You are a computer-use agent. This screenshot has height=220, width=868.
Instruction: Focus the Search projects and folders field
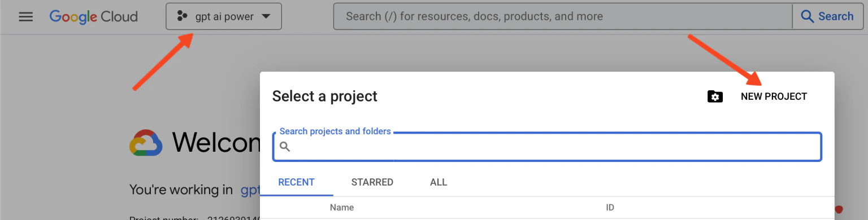pos(547,147)
